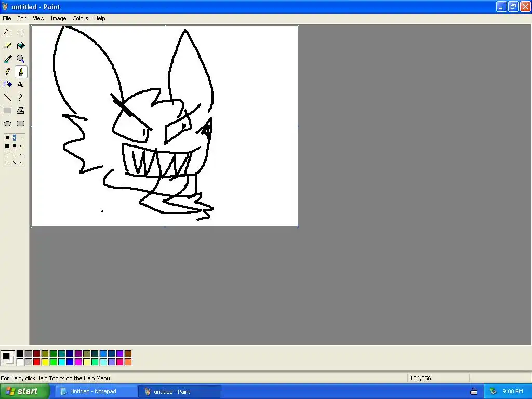Click the untitled - Paint taskbar button
Screen dimensions: 532x399
pyautogui.click(x=180, y=392)
